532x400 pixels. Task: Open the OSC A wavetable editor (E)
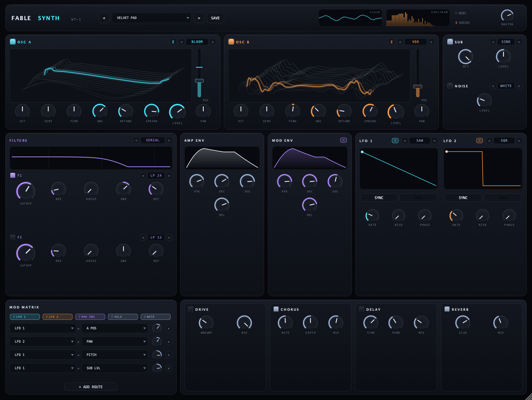[173, 42]
